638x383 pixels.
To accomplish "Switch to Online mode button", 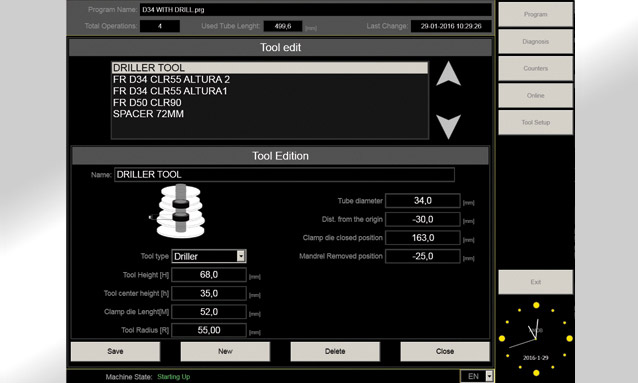I will point(535,95).
